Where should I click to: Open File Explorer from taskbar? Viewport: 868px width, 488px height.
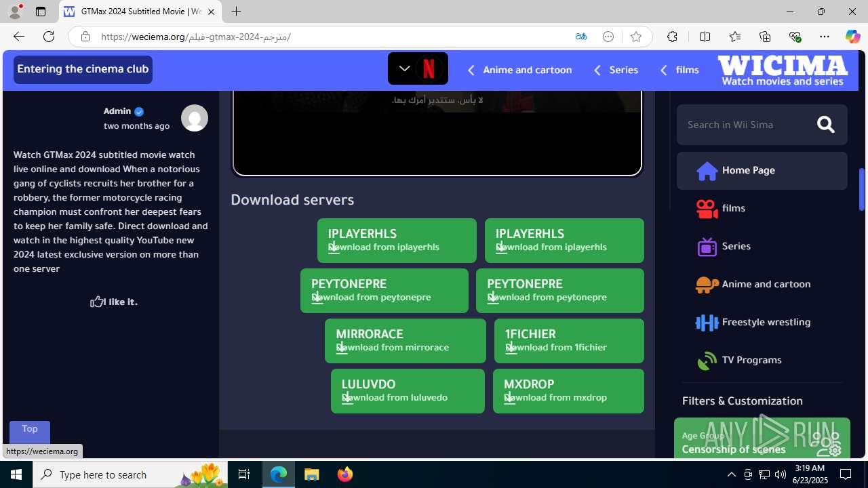pos(312,474)
